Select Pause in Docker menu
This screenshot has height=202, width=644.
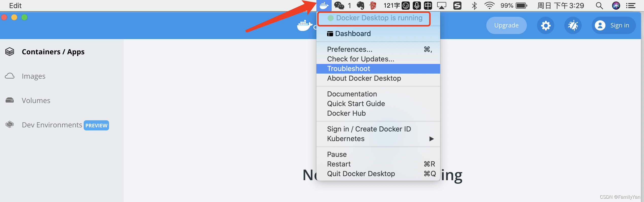[378, 154]
